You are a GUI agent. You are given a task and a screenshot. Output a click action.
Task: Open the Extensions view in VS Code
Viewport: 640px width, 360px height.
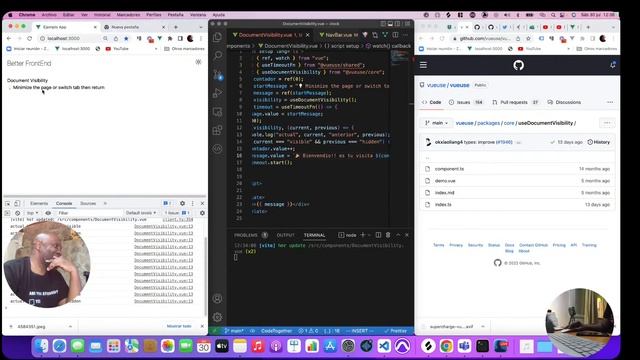(x=218, y=130)
